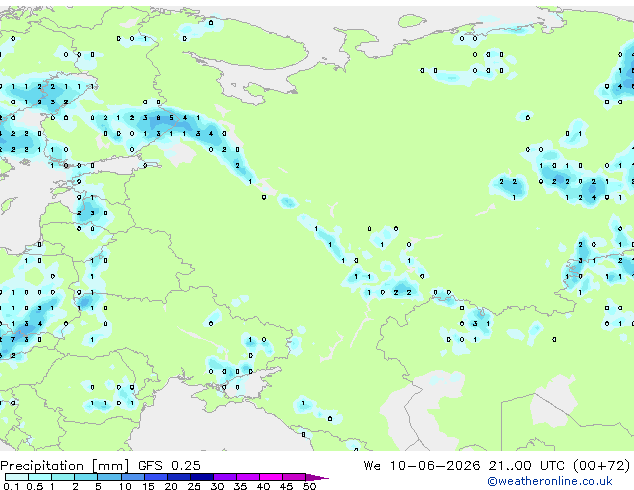The width and height of the screenshot is (634, 490).
Task: Select the 45–50 mm legend swatch
Action: click(x=294, y=477)
